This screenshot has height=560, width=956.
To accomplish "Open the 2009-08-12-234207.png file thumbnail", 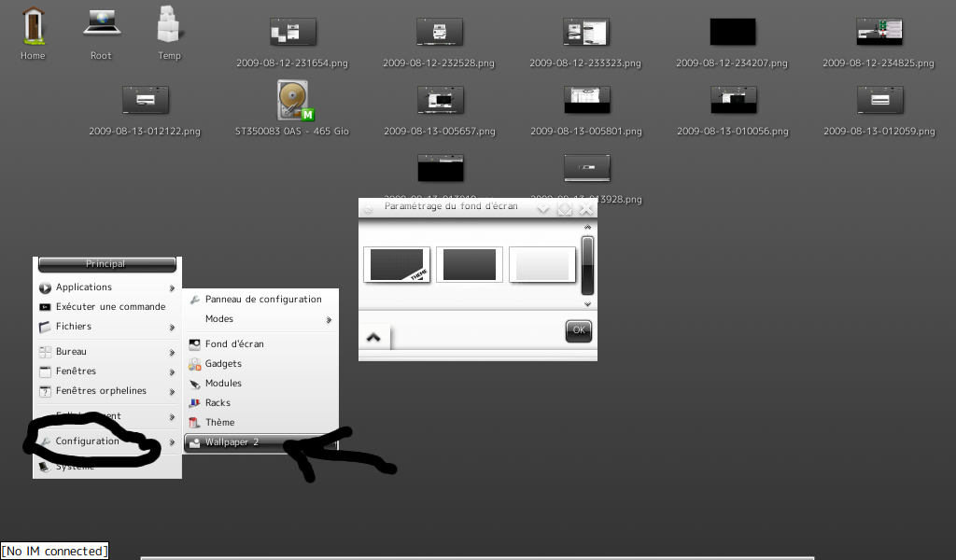I will 732,32.
